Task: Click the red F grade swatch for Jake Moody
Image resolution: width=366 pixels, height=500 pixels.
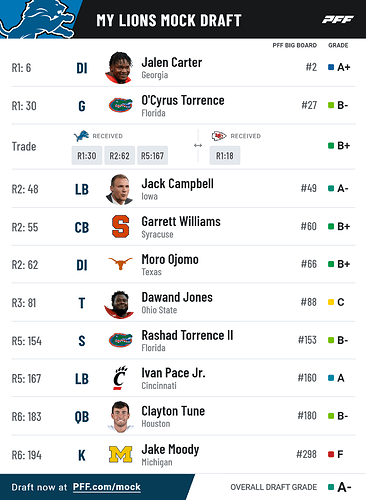Action: coord(331,454)
